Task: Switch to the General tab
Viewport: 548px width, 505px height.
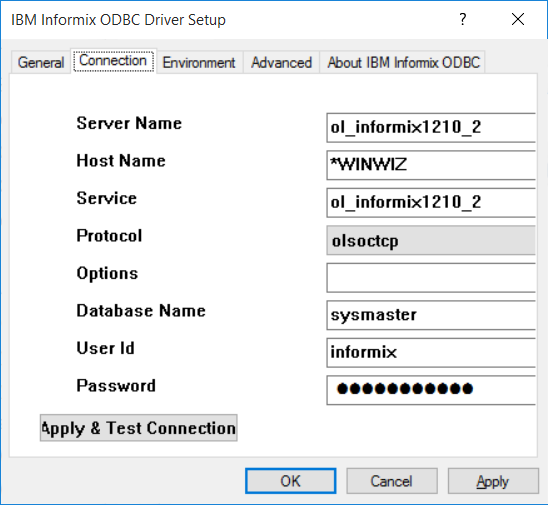Action: (x=41, y=63)
